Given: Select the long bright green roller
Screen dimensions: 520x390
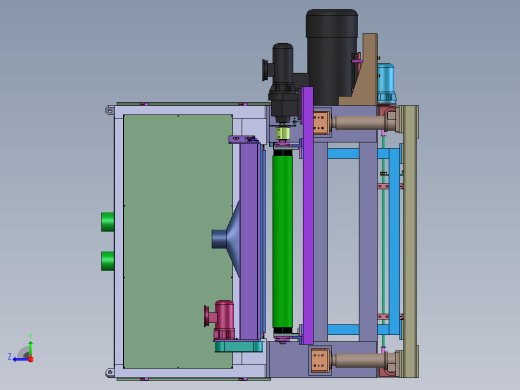Looking at the screenshot, I should pos(283,240).
